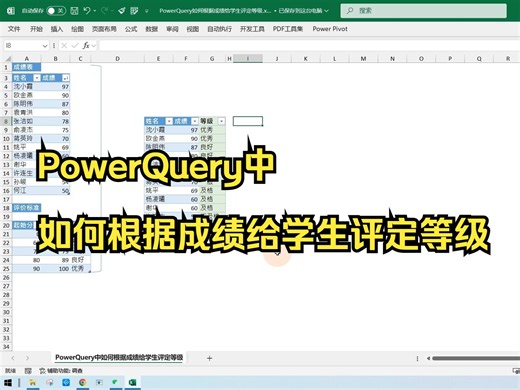
Task: Switch to the 公式 ribbon tab
Action: (x=131, y=29)
